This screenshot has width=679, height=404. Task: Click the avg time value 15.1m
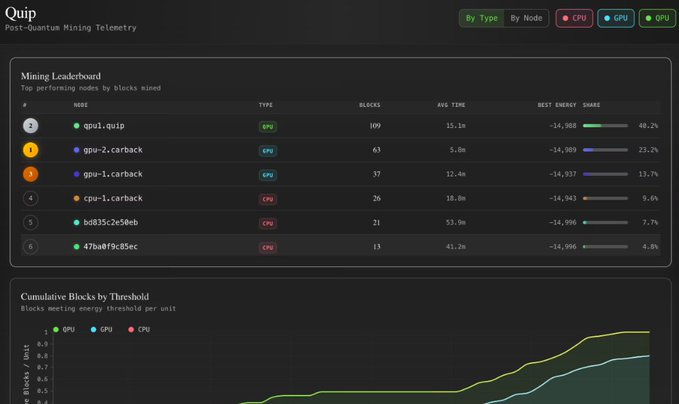click(456, 126)
